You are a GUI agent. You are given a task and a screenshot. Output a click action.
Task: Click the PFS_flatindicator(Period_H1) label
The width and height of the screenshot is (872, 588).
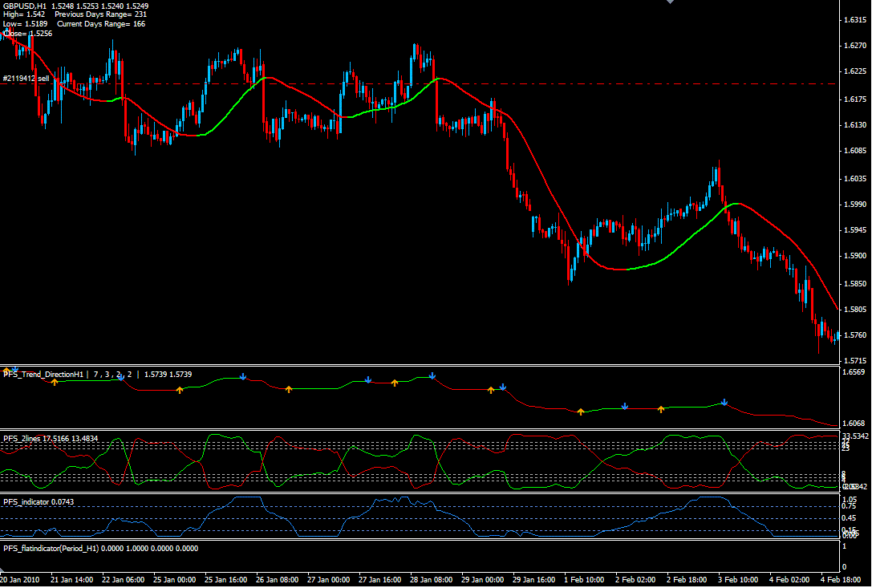(59, 549)
